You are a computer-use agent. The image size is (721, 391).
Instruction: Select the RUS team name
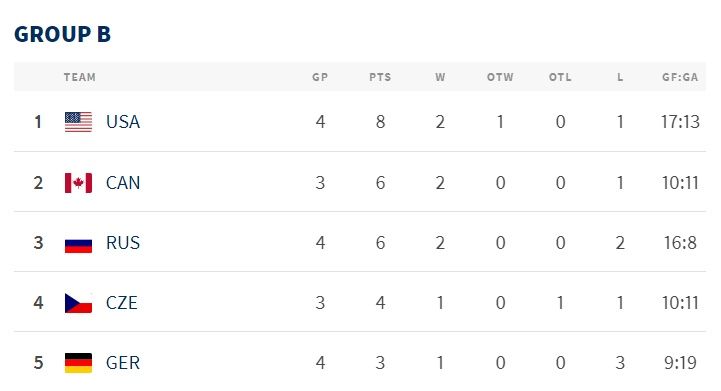pos(123,243)
